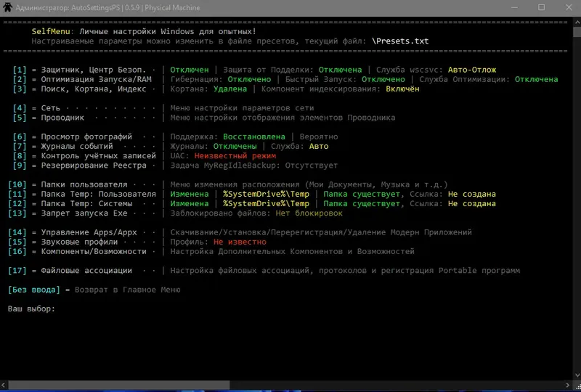Click 'Возврат в Главное Меню' text
This screenshot has width=581, height=392.
[128, 290]
